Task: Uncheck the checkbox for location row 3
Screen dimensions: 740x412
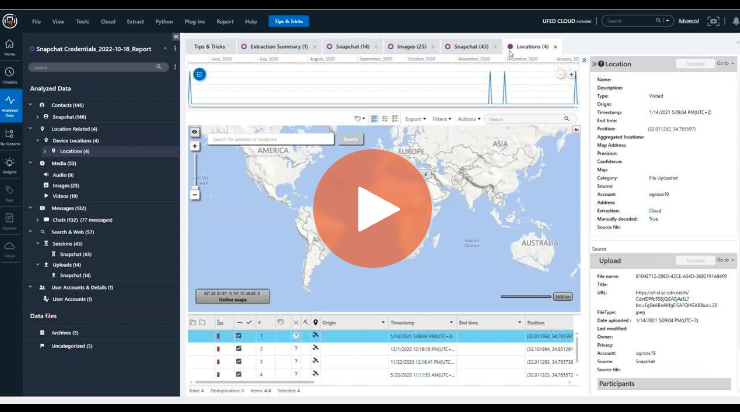Action: (x=238, y=361)
